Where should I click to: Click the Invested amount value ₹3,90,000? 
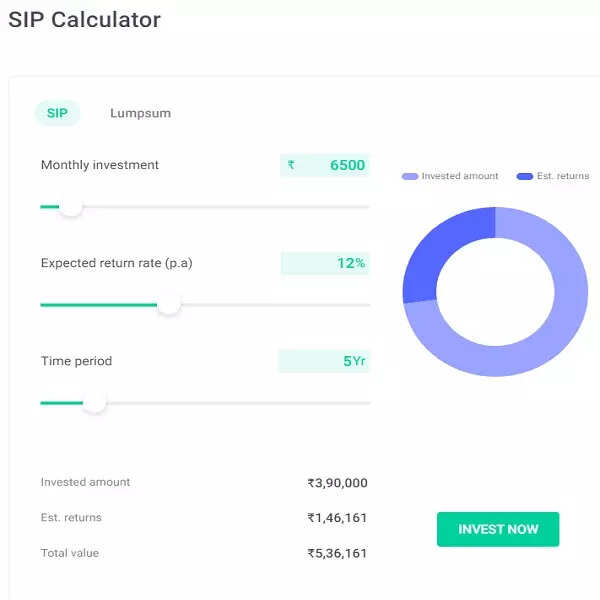(337, 483)
